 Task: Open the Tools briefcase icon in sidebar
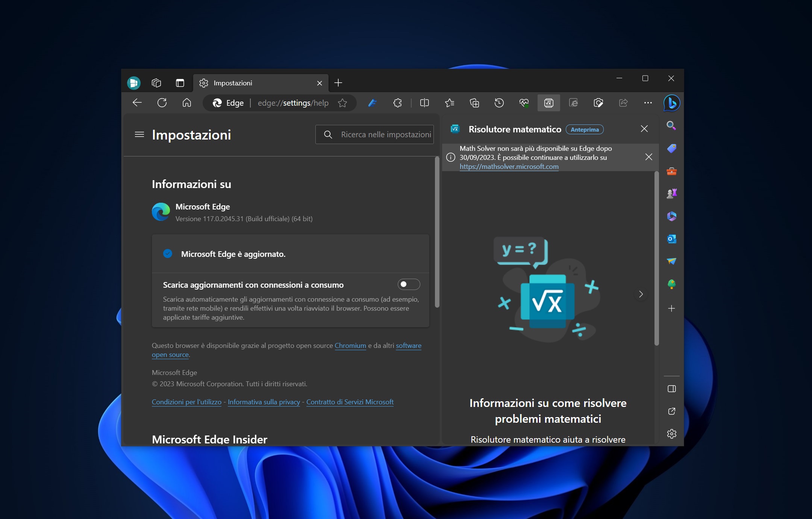672,171
